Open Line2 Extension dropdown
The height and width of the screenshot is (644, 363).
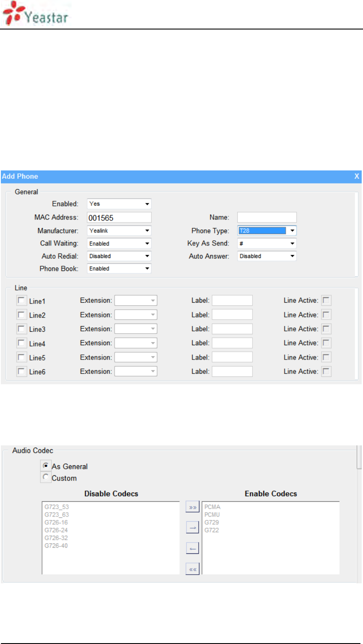[136, 315]
